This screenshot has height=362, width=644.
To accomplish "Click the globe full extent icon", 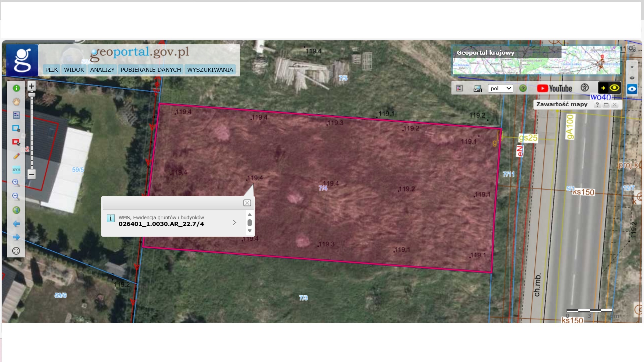I will coord(16,210).
